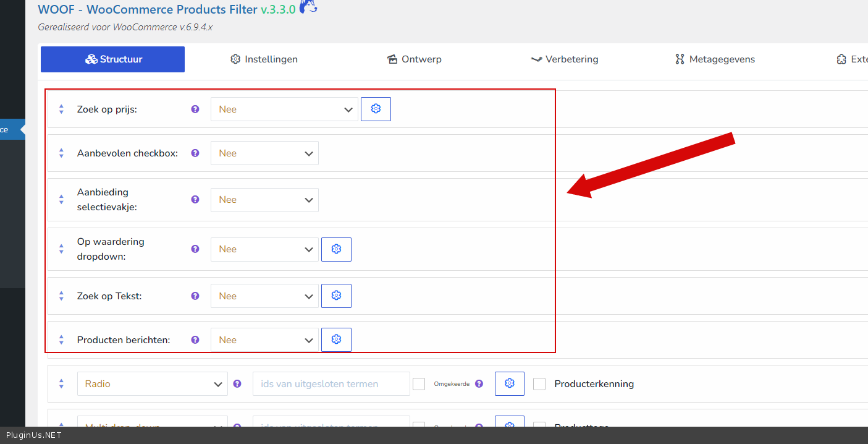Open gear settings for Op waardering dropdown

[x=336, y=249]
